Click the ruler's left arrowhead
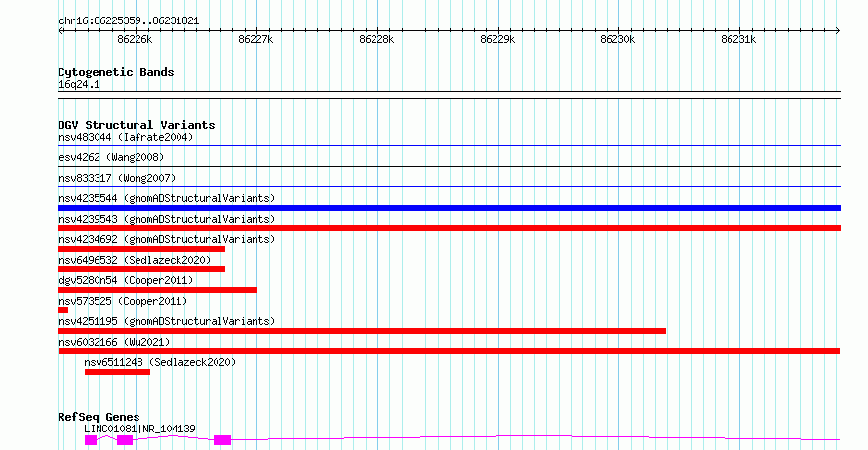 [60, 31]
